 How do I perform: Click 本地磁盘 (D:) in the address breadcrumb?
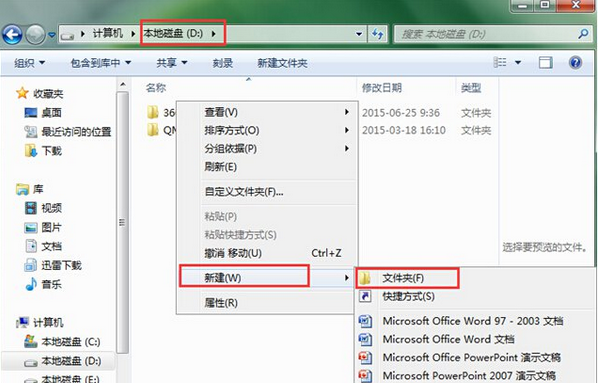pos(173,34)
